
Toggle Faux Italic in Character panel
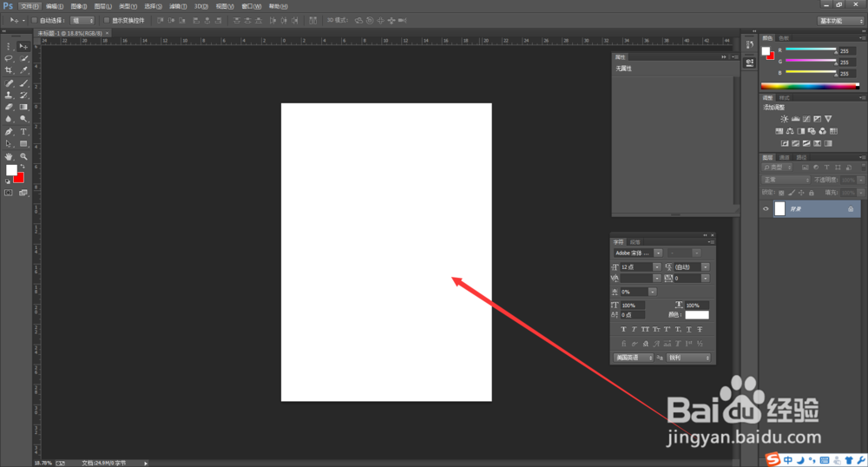[635, 329]
